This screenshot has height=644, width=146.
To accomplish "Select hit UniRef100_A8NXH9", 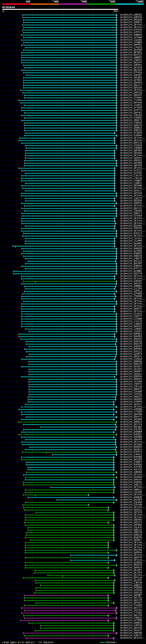I will [131, 633].
